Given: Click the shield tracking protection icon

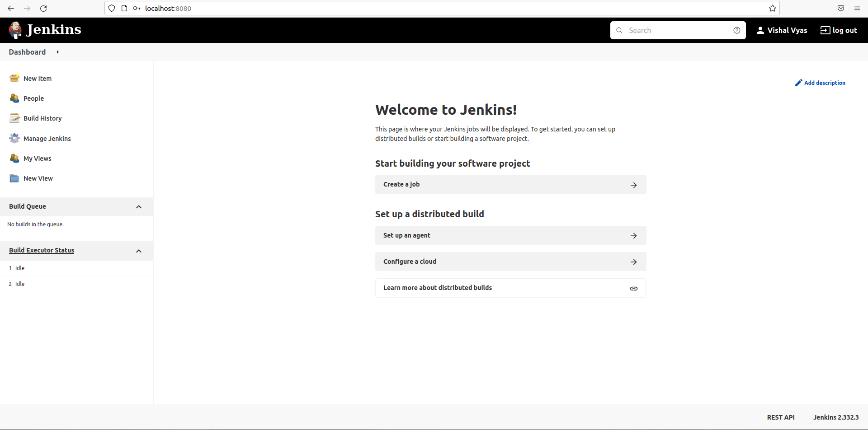Looking at the screenshot, I should pyautogui.click(x=112, y=8).
